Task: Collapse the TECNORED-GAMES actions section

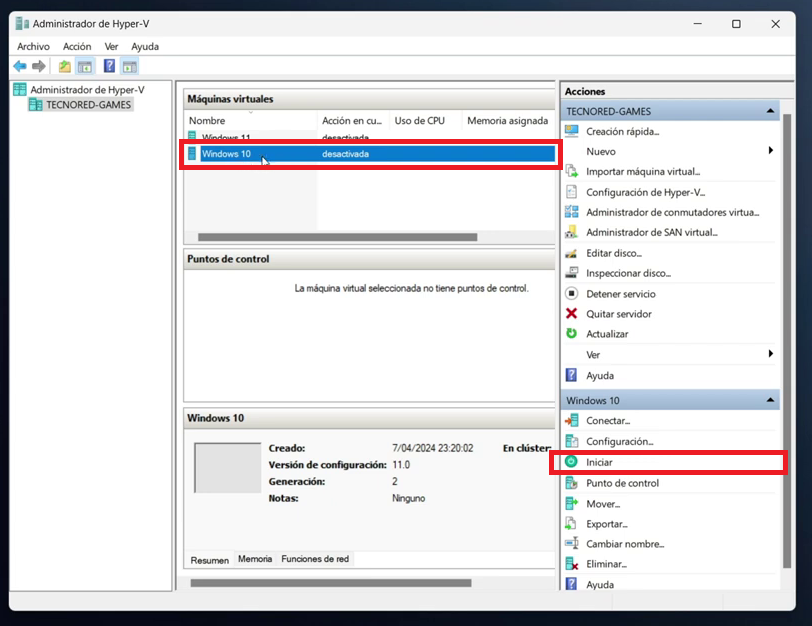Action: [x=770, y=111]
